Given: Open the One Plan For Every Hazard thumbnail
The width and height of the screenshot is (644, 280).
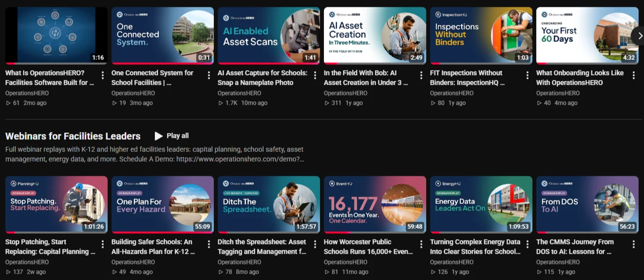Looking at the screenshot, I should pos(163,205).
